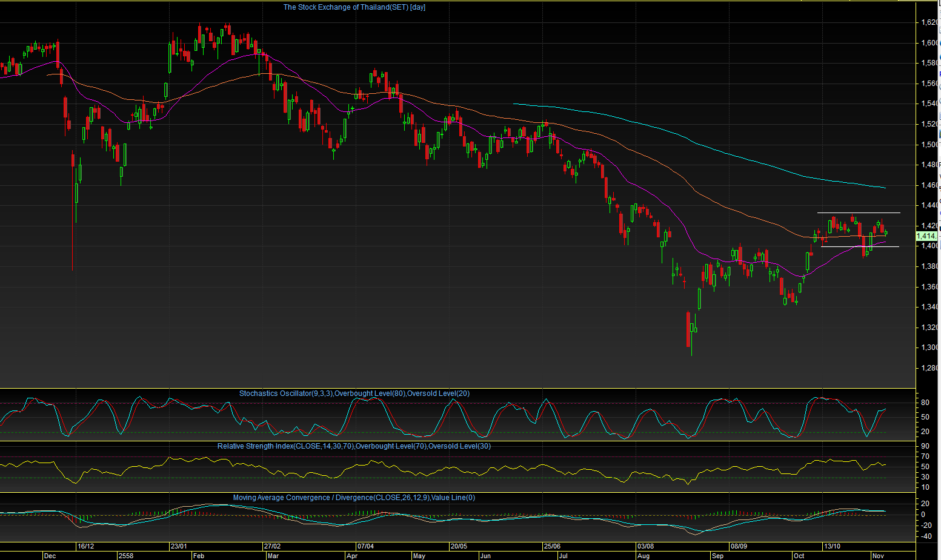Click the current price tag 1,414
941x560 pixels.
[926, 236]
